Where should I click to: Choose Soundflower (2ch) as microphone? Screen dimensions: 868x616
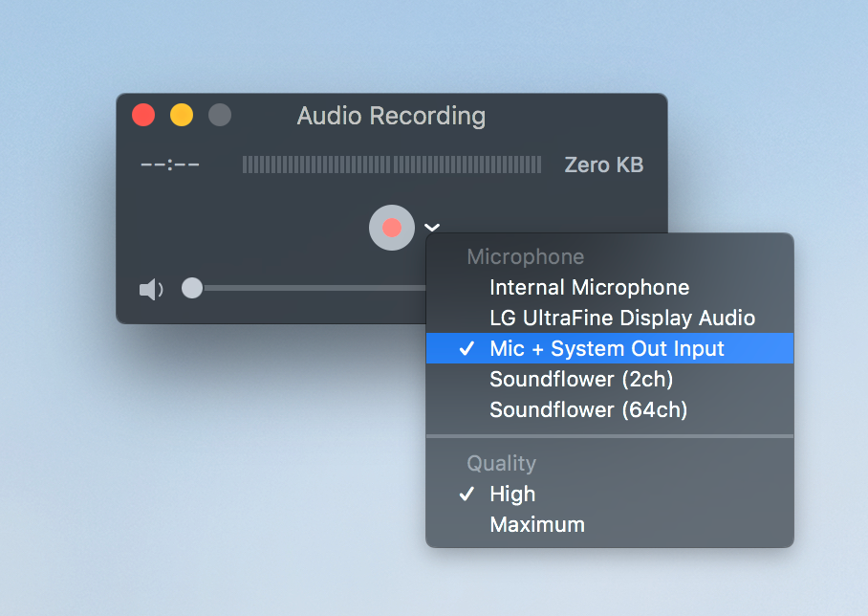610,380
